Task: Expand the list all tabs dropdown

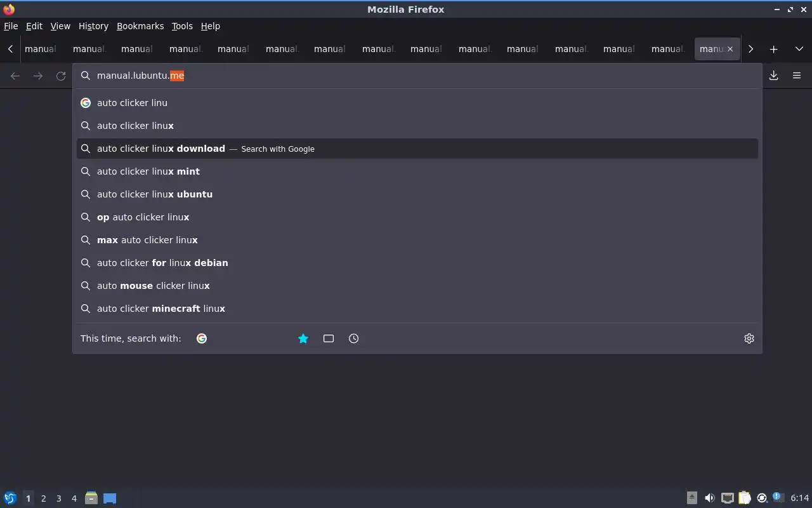Action: (799, 49)
